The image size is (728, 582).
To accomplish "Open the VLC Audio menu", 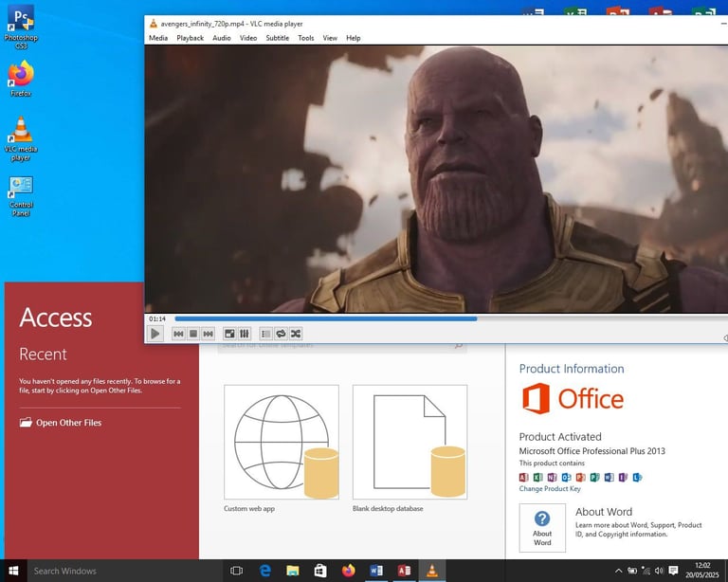I will (222, 38).
